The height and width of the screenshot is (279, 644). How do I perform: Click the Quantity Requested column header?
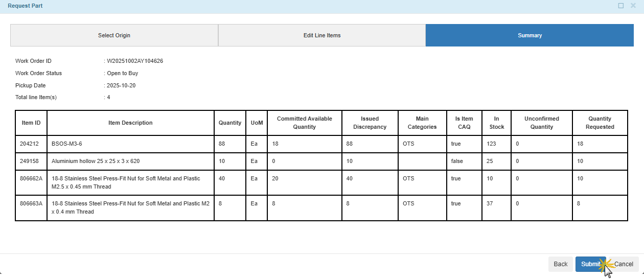[x=600, y=123]
